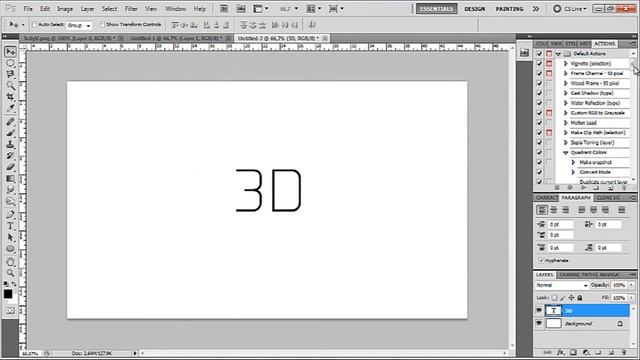Collapse Quadrant Colors action
Viewport: 640px width, 360px height.
coord(566,153)
